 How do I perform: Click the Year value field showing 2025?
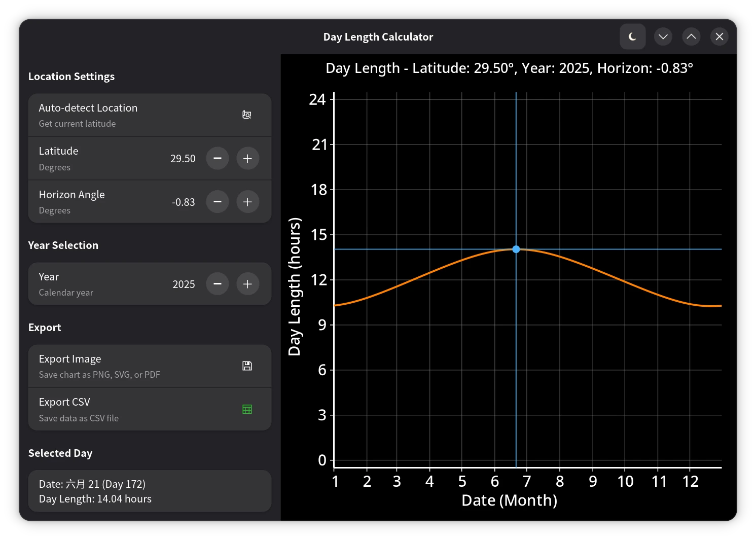(184, 284)
